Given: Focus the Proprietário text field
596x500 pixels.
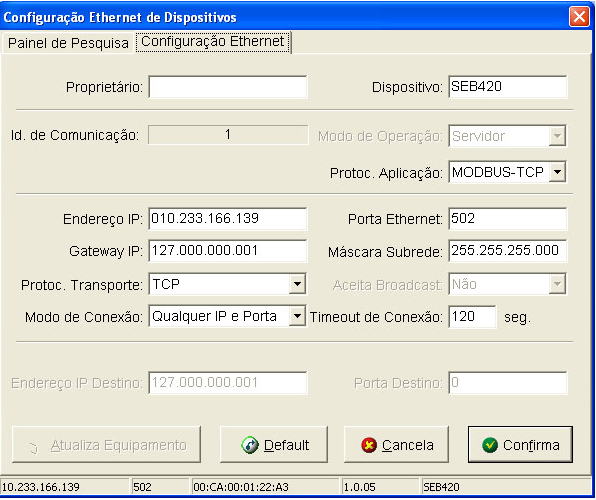Looking at the screenshot, I should (228, 87).
